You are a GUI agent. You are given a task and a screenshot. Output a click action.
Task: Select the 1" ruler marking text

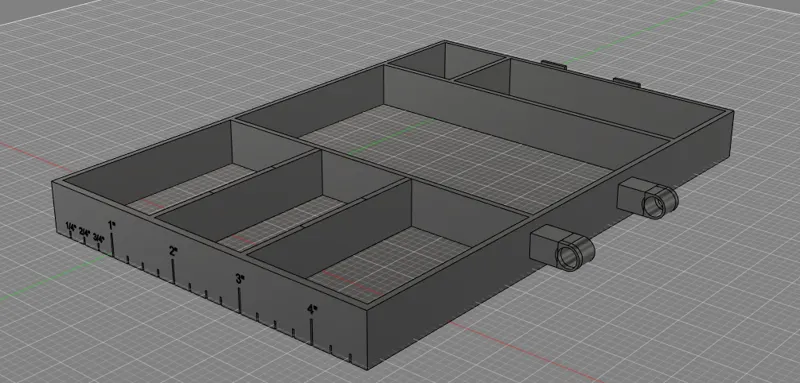tap(112, 224)
